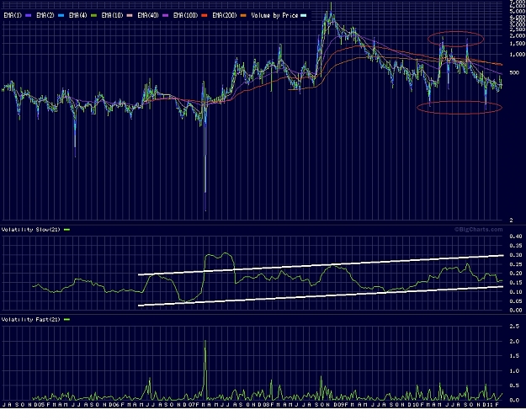Select the EMA(10) pink color swatch
This screenshot has height=420, width=526.
click(x=130, y=15)
